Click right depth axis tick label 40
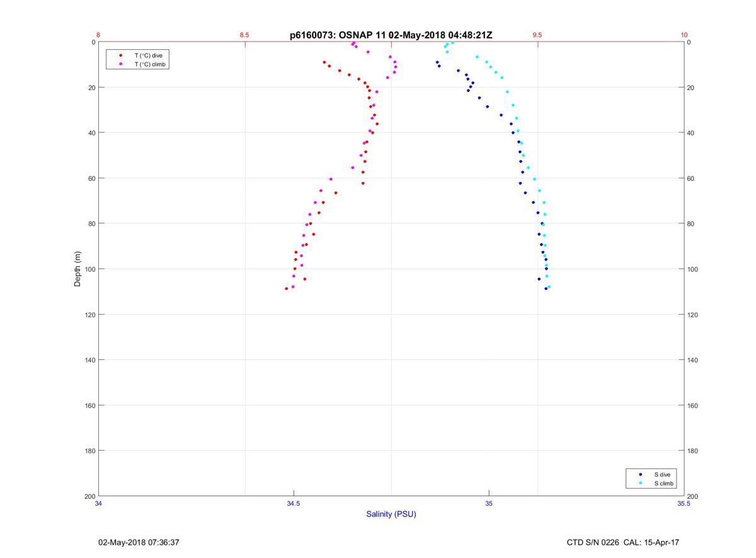Viewport: 756px width, 558px height. pyautogui.click(x=691, y=133)
